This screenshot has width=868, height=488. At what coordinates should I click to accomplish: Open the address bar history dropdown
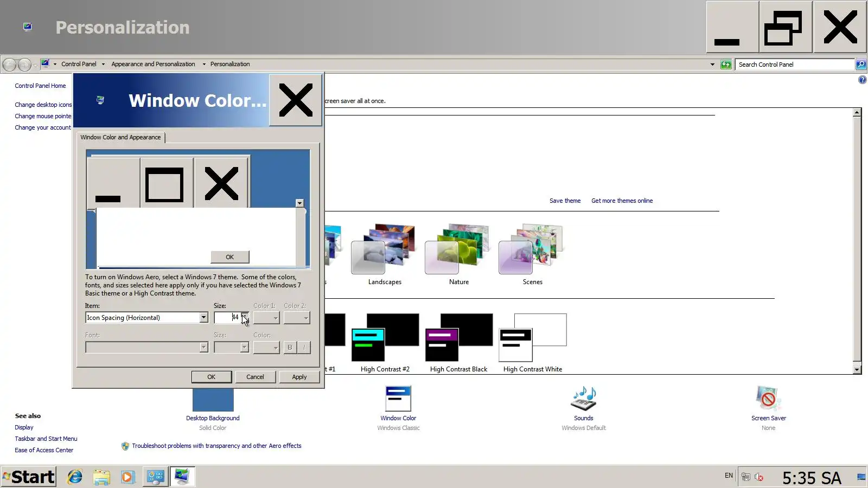712,65
